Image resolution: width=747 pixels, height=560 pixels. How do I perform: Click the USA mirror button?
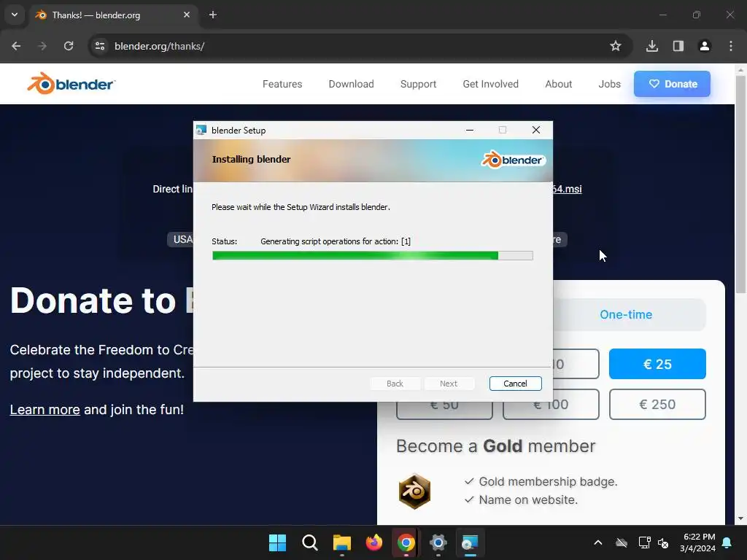pos(181,239)
